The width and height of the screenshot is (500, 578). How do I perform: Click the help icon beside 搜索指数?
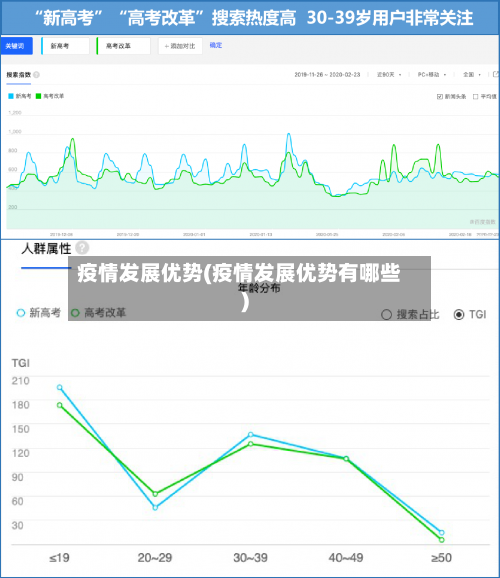(x=36, y=75)
